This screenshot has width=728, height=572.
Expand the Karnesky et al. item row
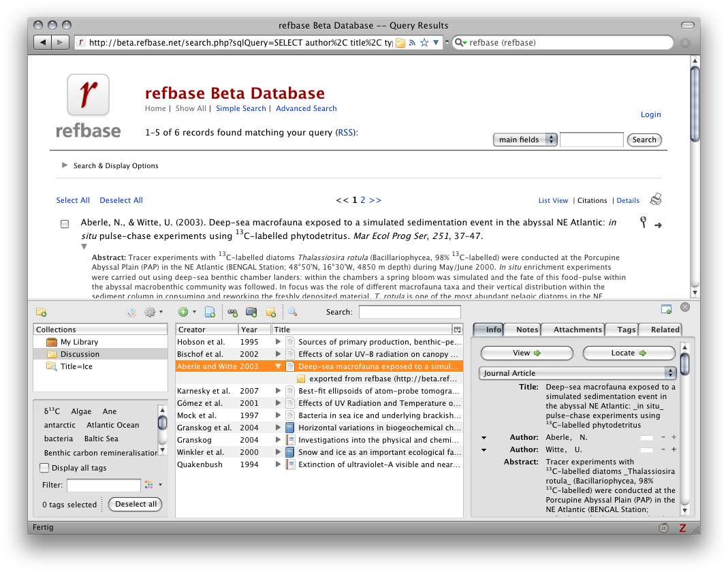[x=278, y=391]
